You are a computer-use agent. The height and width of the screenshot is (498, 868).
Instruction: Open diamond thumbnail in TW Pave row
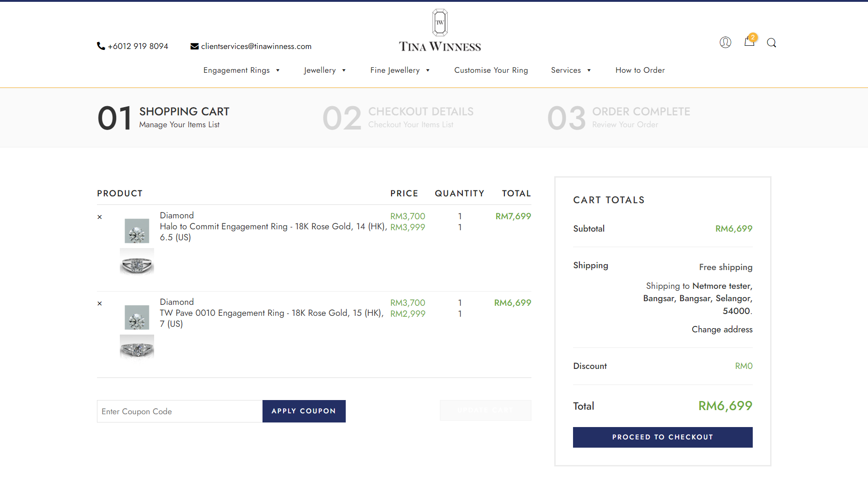(x=137, y=317)
